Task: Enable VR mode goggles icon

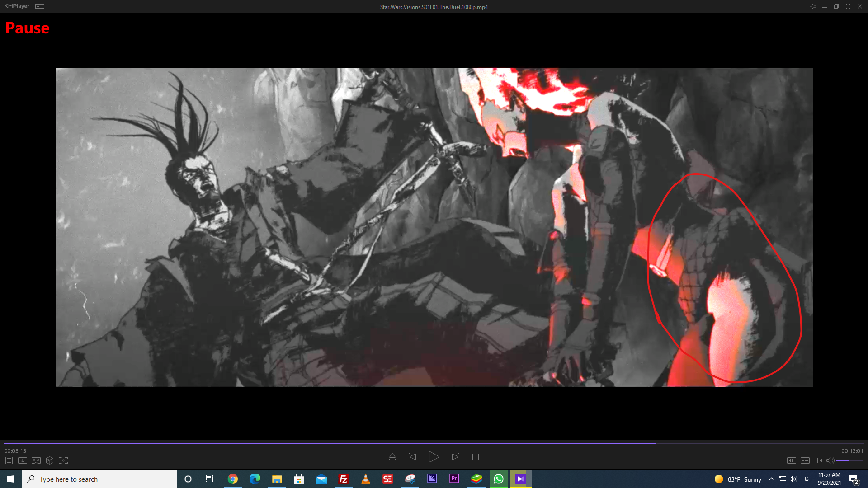Action: (x=36, y=460)
